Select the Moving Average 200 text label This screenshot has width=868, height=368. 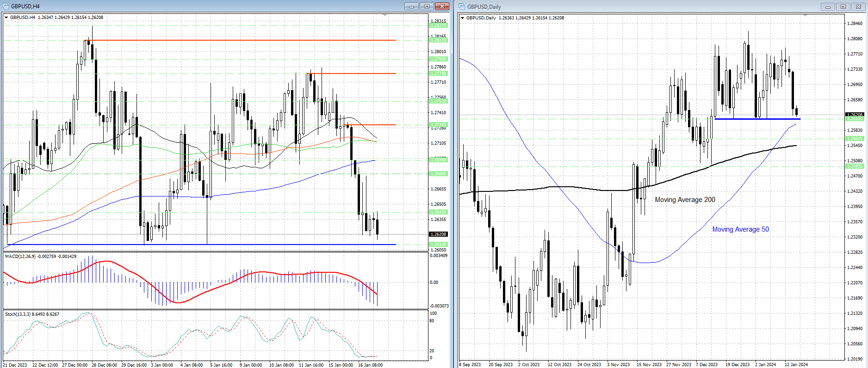pos(685,200)
